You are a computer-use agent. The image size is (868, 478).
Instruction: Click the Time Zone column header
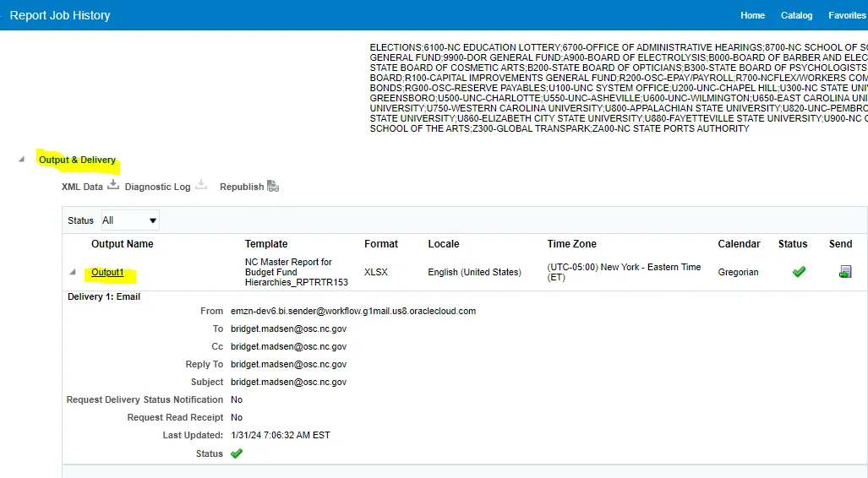(571, 244)
